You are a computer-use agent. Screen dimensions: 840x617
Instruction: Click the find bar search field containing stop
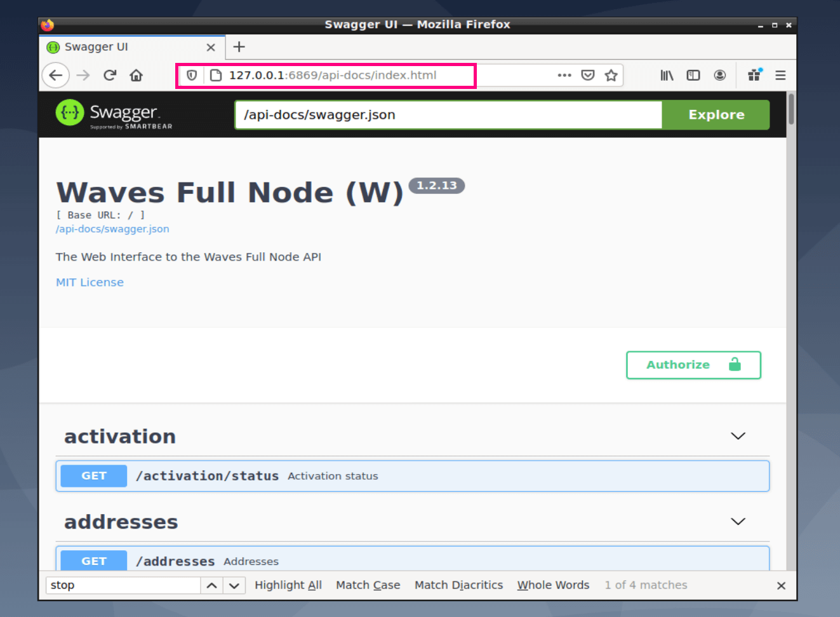click(x=123, y=585)
